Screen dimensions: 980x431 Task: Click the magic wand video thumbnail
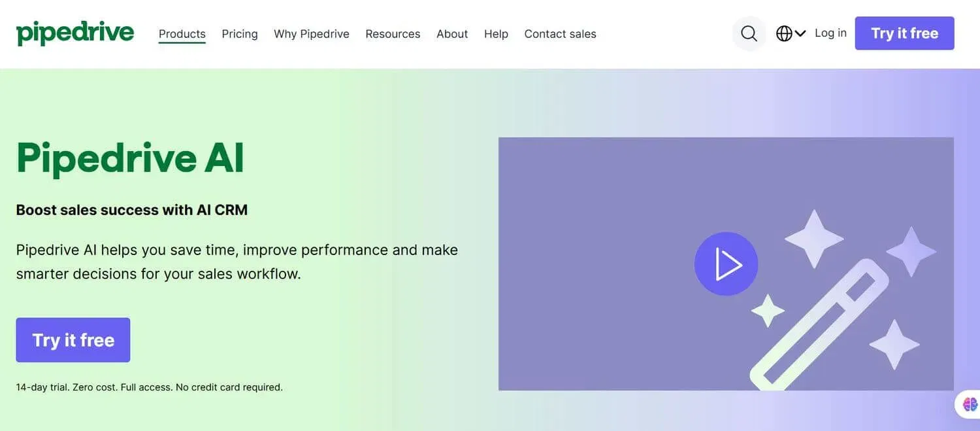click(726, 264)
